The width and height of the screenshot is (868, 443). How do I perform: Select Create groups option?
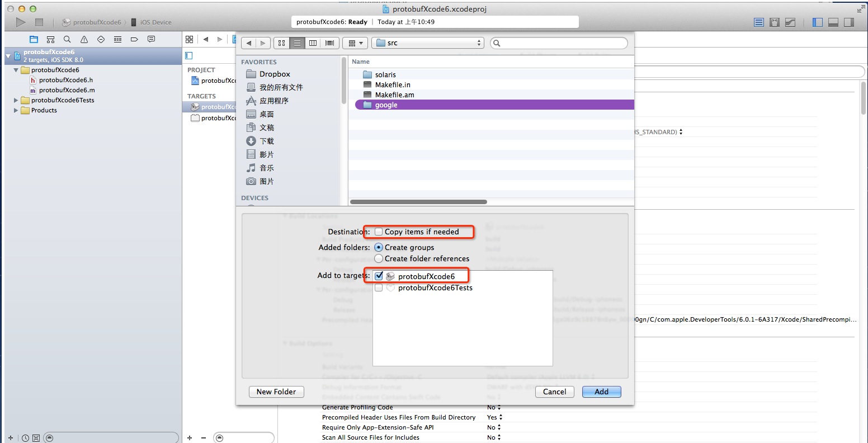coord(379,247)
